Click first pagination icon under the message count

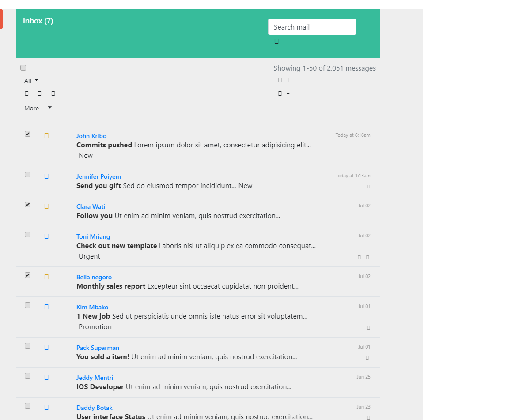point(280,80)
